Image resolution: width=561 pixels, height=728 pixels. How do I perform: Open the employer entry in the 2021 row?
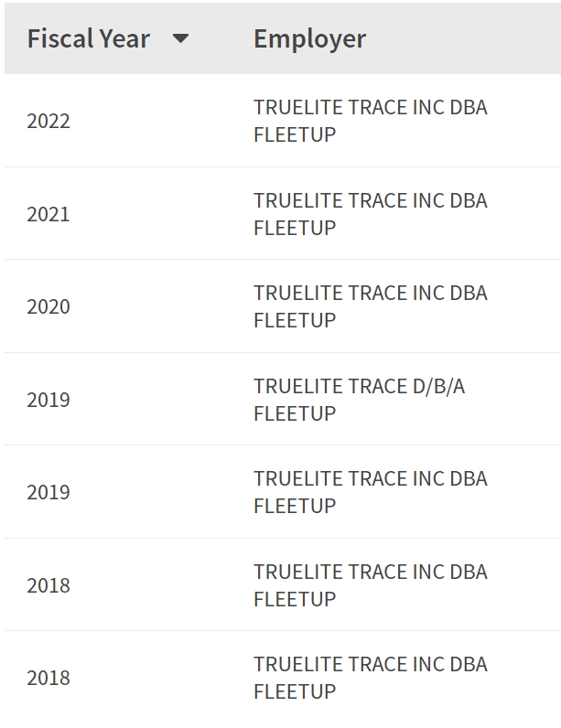click(x=370, y=214)
